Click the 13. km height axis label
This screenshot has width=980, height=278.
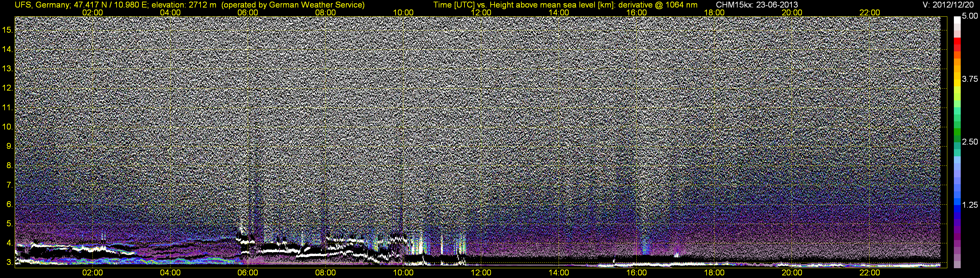coord(8,69)
